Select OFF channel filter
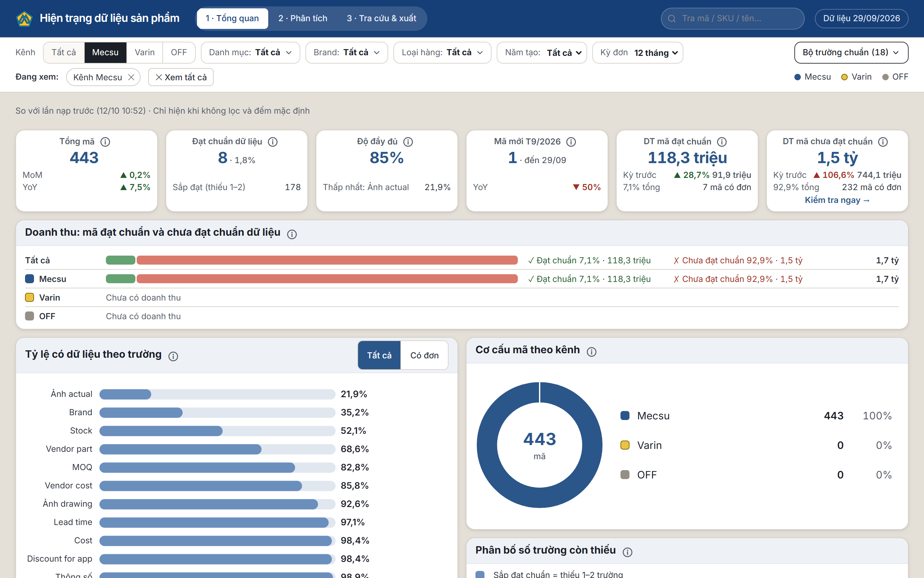The width and height of the screenshot is (924, 578). tap(179, 52)
